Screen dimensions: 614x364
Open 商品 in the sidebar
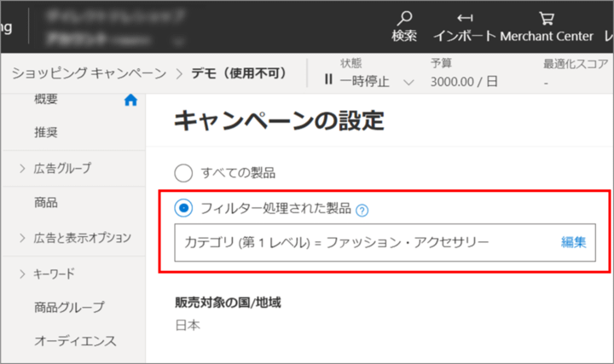[46, 203]
